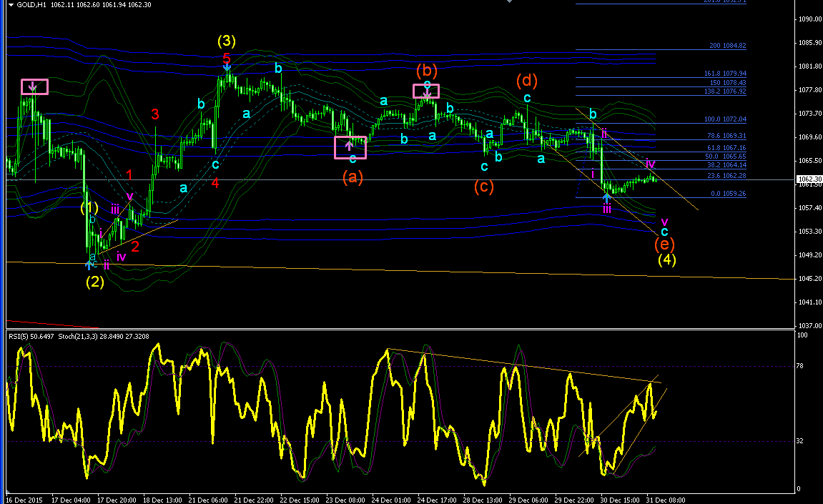Click Fibonacci level 161.8 1079.94
The height and width of the screenshot is (504, 823).
pos(725,74)
